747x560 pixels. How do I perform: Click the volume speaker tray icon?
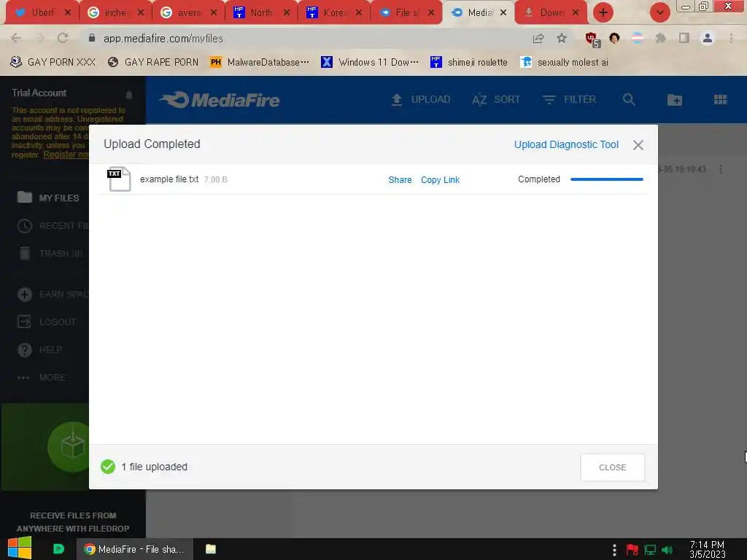click(x=667, y=550)
